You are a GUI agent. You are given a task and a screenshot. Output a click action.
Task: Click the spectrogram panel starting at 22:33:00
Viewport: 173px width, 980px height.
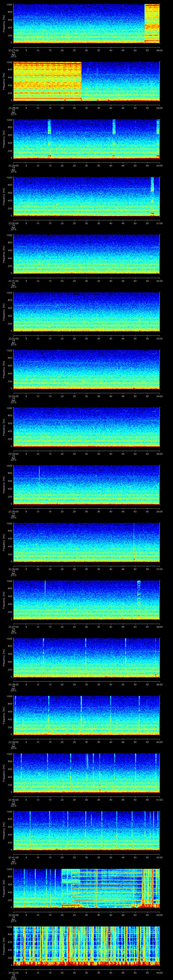(x=86, y=369)
